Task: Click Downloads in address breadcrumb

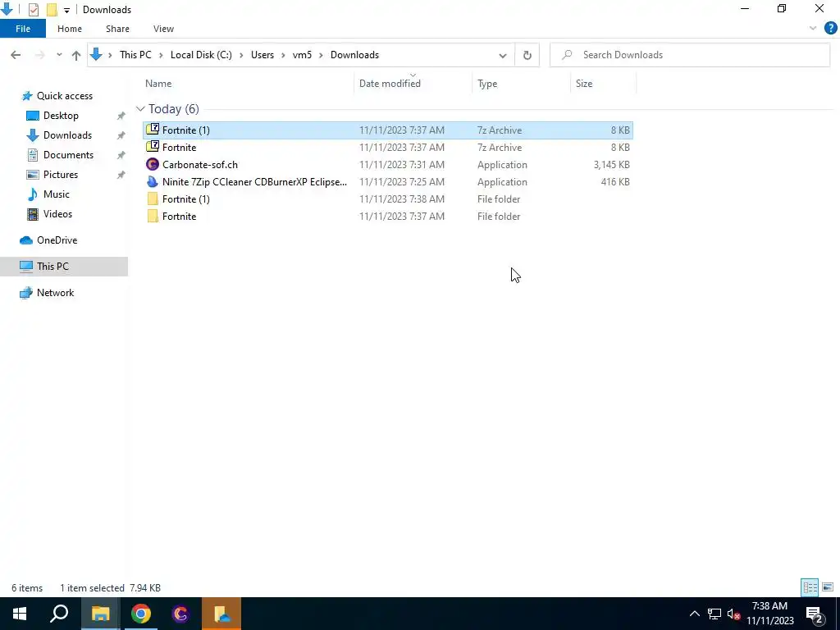Action: (354, 55)
